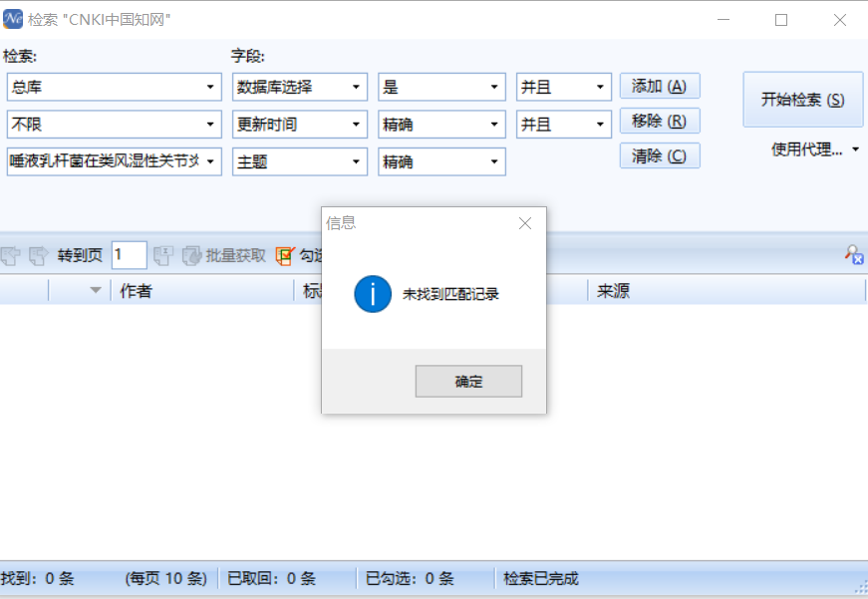Click the batch retrieve (批量获取) icon
Viewport: 868px width, 599px height.
click(192, 256)
